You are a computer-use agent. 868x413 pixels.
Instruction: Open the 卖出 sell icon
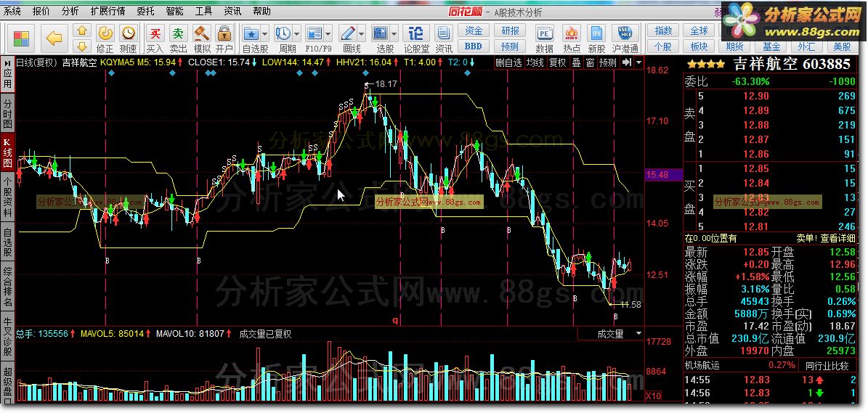click(178, 33)
